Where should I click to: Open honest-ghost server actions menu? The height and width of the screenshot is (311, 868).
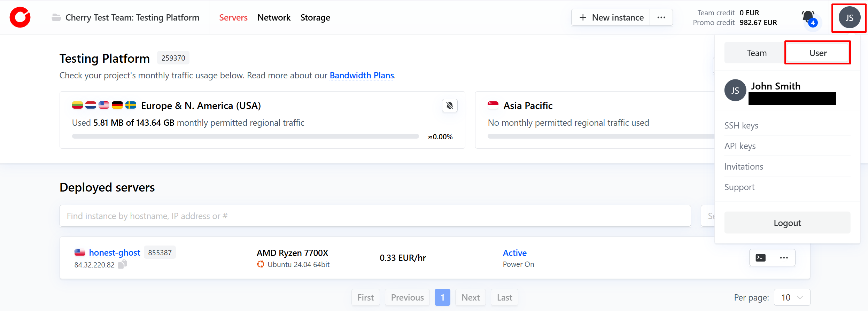click(x=784, y=258)
